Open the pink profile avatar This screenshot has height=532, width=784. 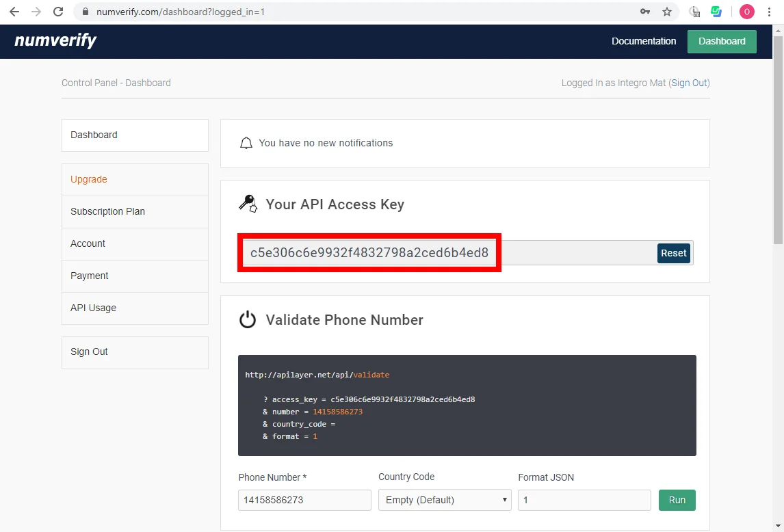point(747,12)
